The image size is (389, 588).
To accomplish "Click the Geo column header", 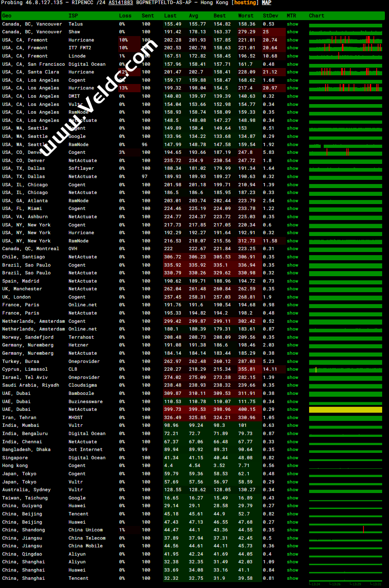I will pyautogui.click(x=7, y=16).
